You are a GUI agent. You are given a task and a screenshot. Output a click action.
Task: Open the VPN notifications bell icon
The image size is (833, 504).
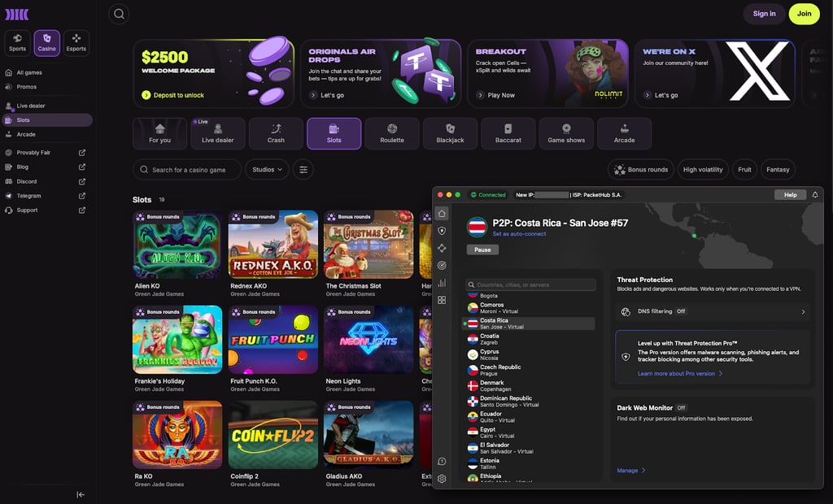click(x=815, y=195)
